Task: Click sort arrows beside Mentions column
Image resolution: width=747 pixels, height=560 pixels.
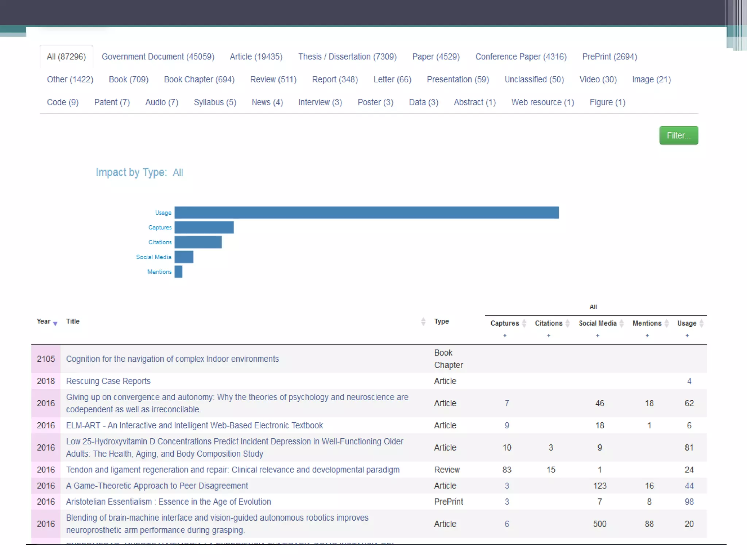Action: (x=666, y=323)
